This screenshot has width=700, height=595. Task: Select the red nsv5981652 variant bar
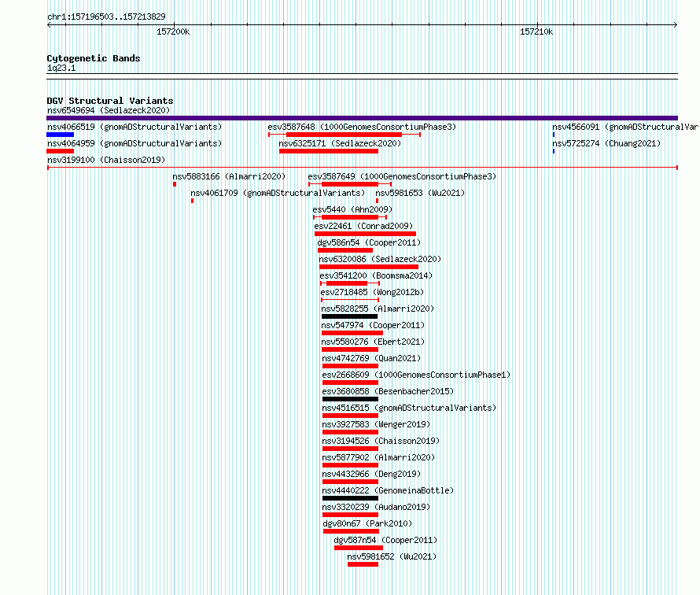(363, 564)
